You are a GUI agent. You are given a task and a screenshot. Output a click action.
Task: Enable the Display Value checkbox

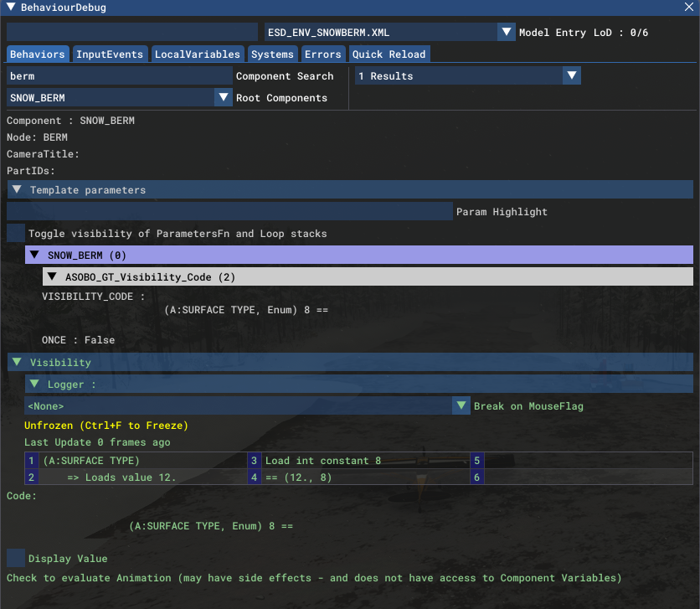click(14, 558)
